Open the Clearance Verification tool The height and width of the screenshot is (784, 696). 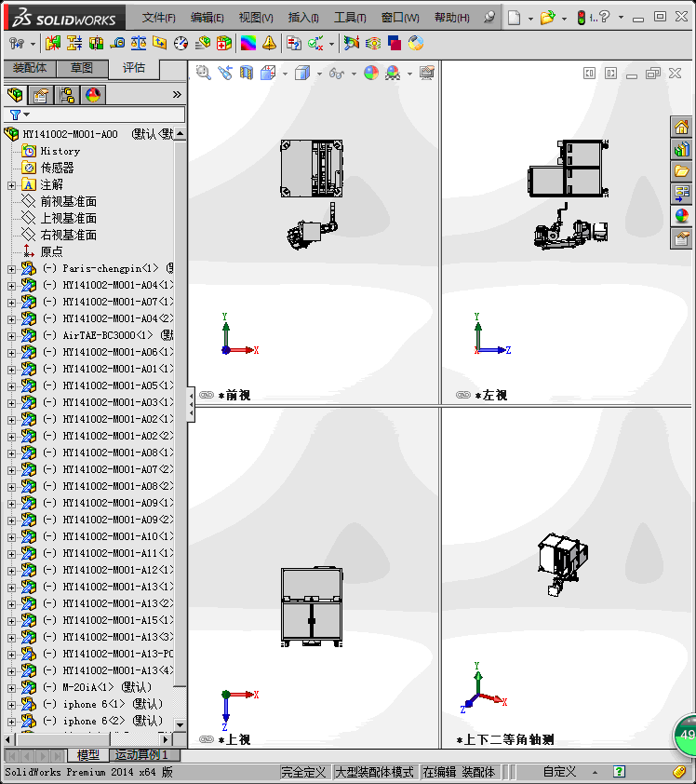click(74, 44)
